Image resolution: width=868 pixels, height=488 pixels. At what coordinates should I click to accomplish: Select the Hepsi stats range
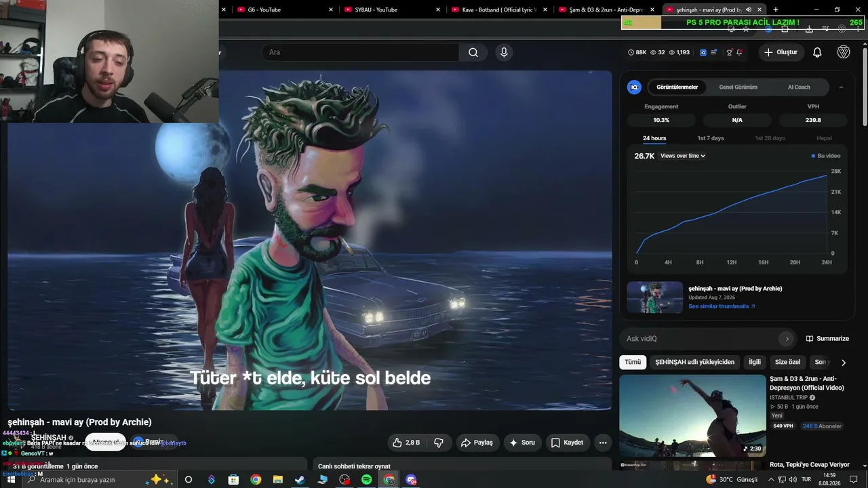pos(824,138)
